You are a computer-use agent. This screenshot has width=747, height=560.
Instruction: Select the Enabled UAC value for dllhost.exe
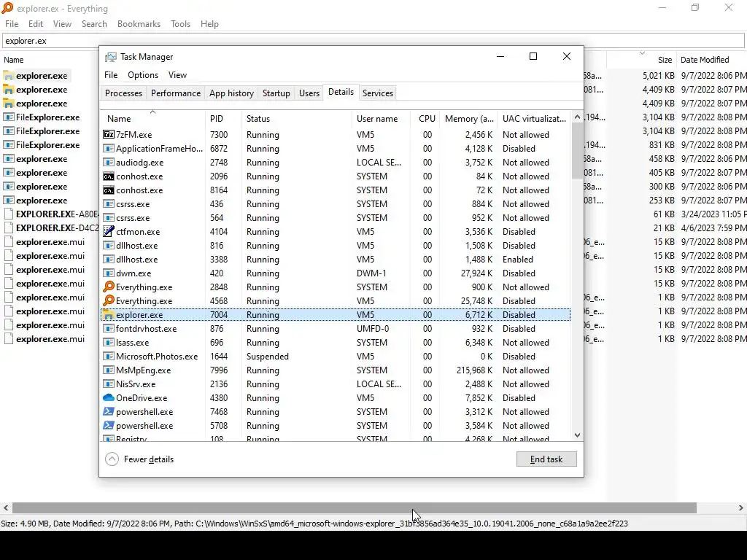pos(517,260)
